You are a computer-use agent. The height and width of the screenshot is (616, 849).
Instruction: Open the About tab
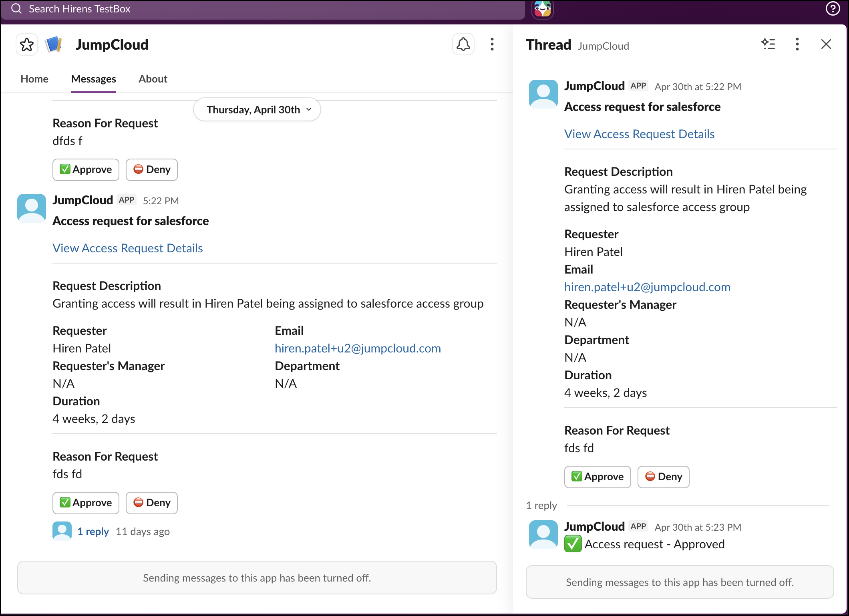click(153, 79)
